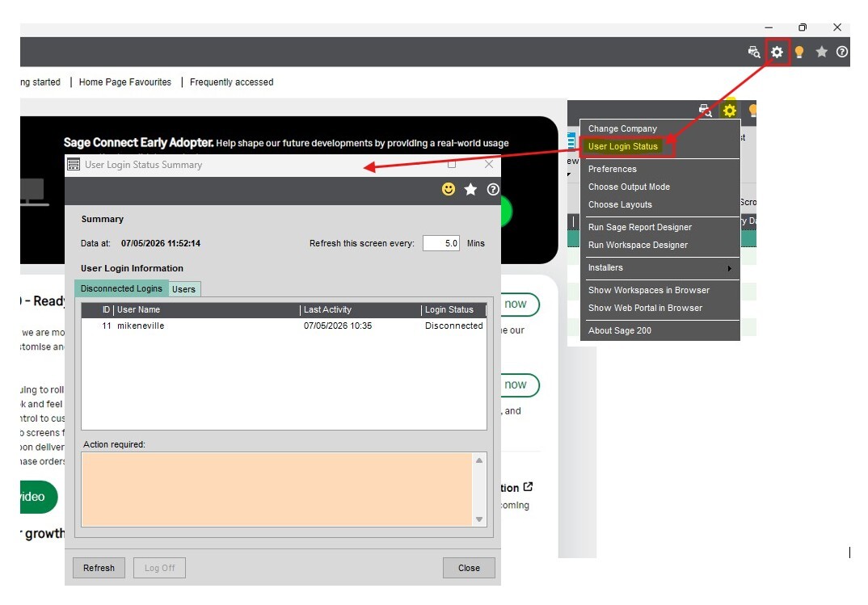Click inside the Action required text area
This screenshot has width=868, height=605.
(276, 489)
